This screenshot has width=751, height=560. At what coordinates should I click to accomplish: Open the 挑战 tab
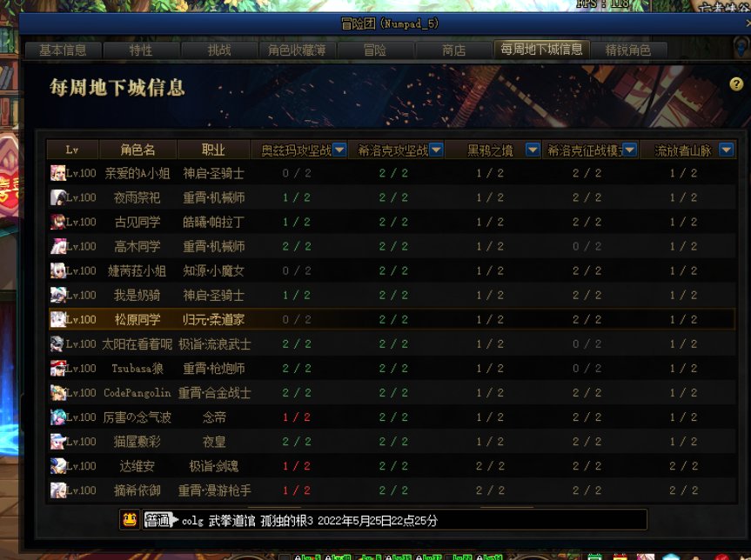tap(219, 50)
